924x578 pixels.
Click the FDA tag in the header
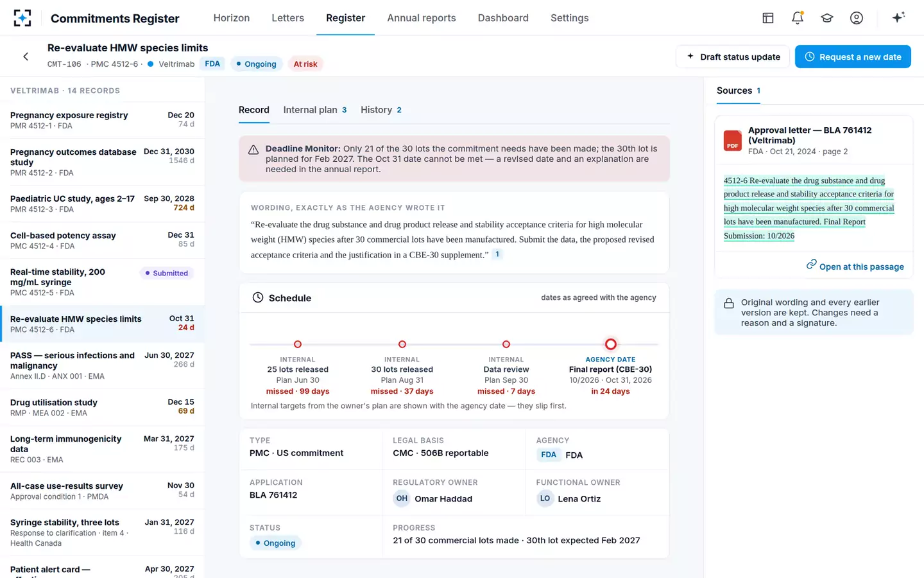(212, 64)
